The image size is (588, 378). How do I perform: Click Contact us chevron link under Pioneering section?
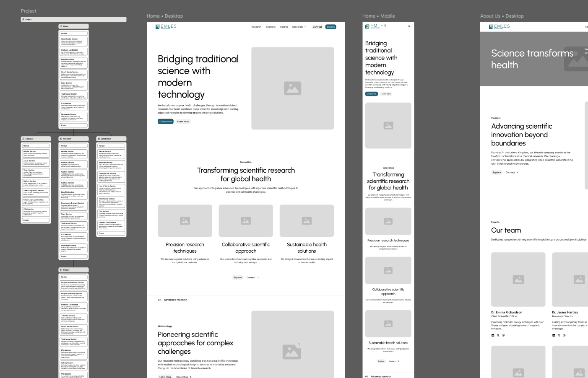click(184, 377)
